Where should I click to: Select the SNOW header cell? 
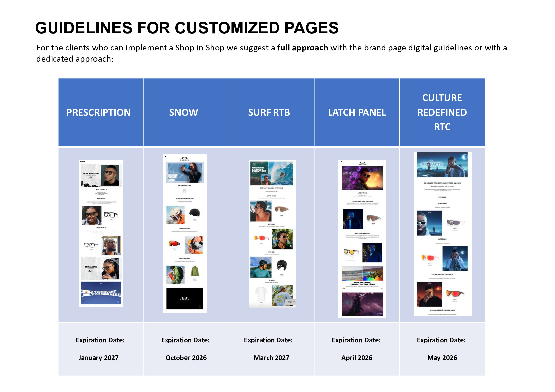tap(186, 112)
